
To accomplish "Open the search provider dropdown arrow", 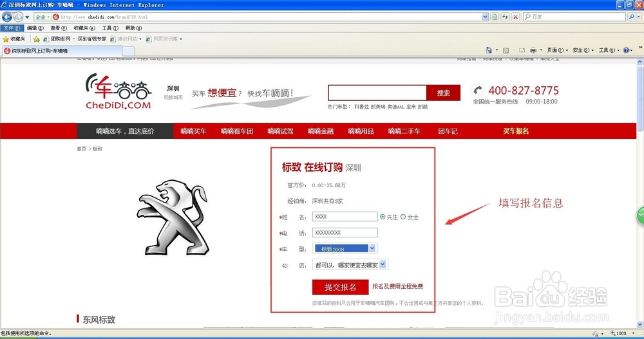I will click(x=639, y=17).
